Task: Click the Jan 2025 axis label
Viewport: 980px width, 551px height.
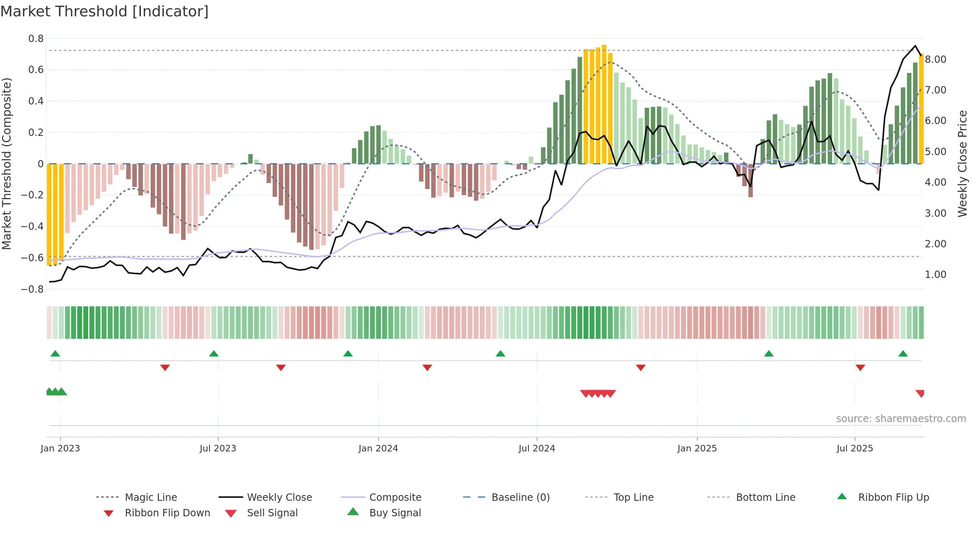Action: (x=697, y=448)
